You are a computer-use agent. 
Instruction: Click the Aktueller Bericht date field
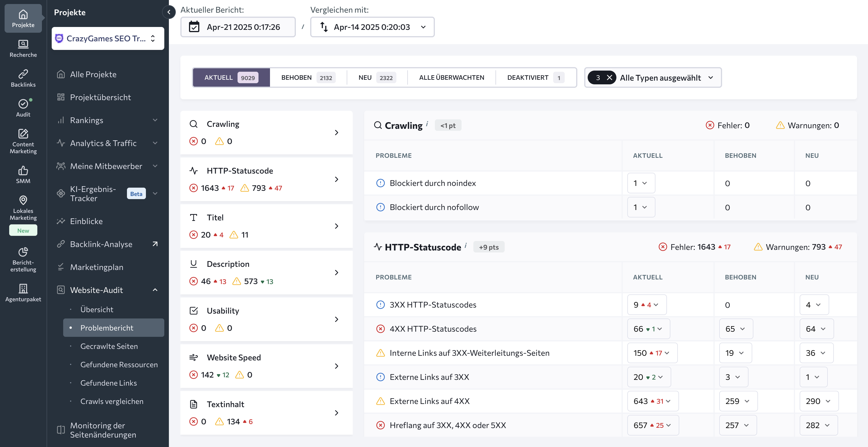point(238,27)
